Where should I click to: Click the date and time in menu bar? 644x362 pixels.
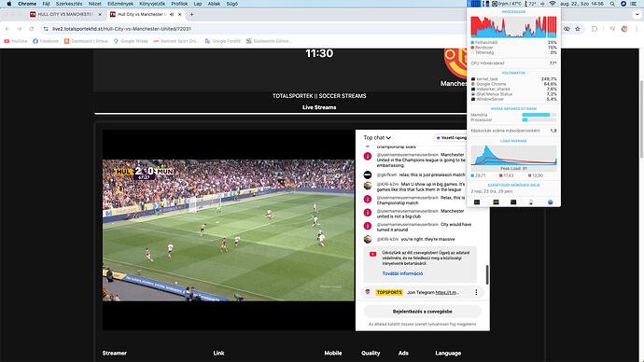(581, 4)
